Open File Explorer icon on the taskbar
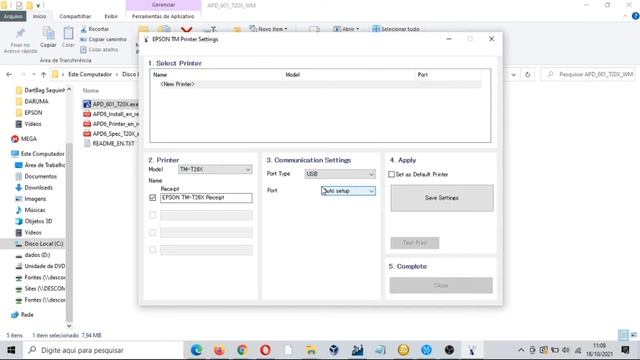Viewport: 640px width, 360px height. (311, 350)
